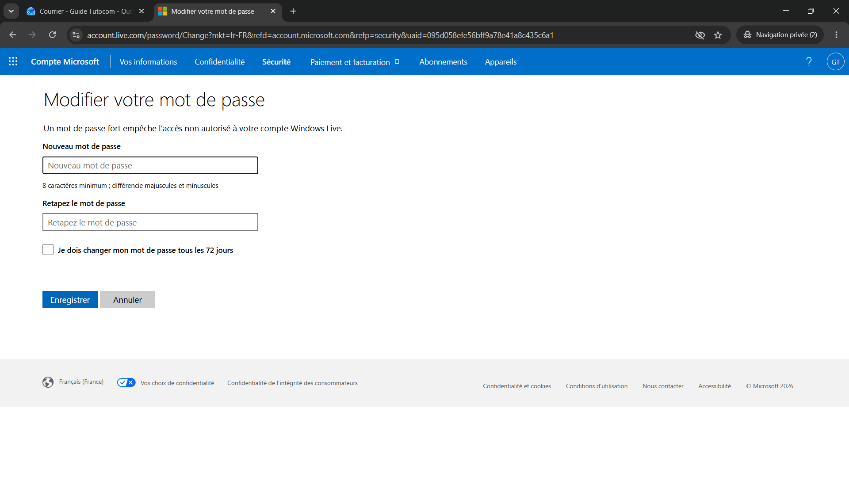The height and width of the screenshot is (504, 849).
Task: Minimize the browser window
Action: click(x=786, y=11)
